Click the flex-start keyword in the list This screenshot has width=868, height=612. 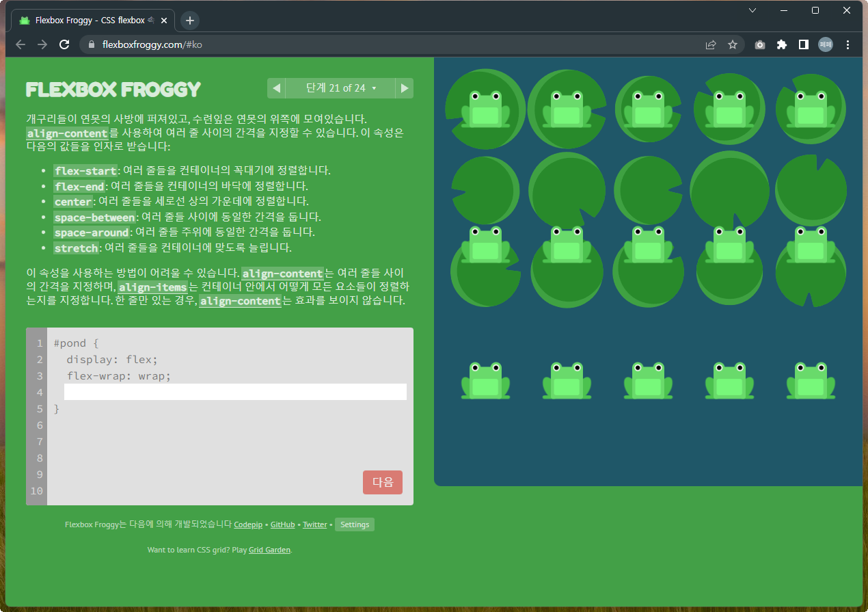[x=86, y=171]
